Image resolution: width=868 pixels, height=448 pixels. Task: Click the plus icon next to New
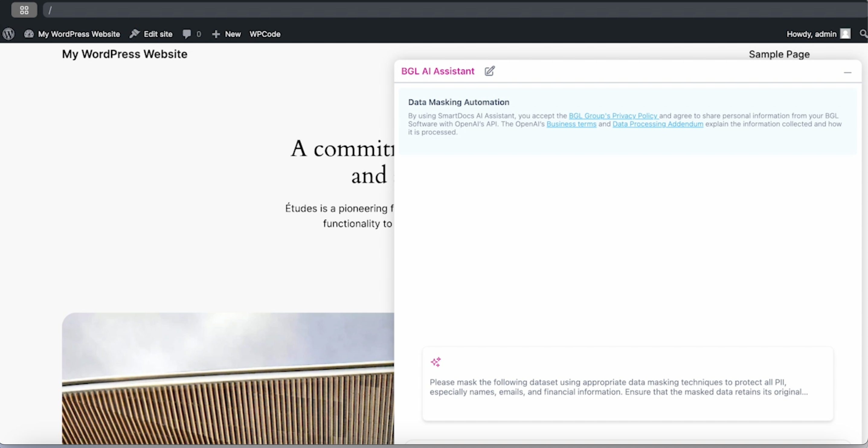pyautogui.click(x=216, y=34)
